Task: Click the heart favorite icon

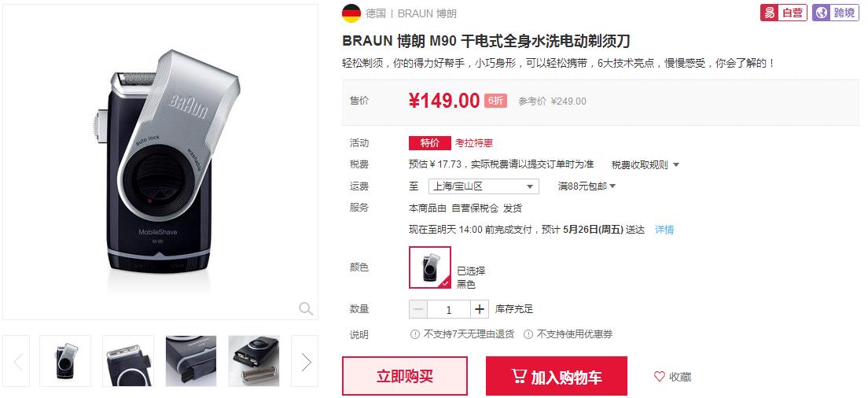Action: point(659,377)
